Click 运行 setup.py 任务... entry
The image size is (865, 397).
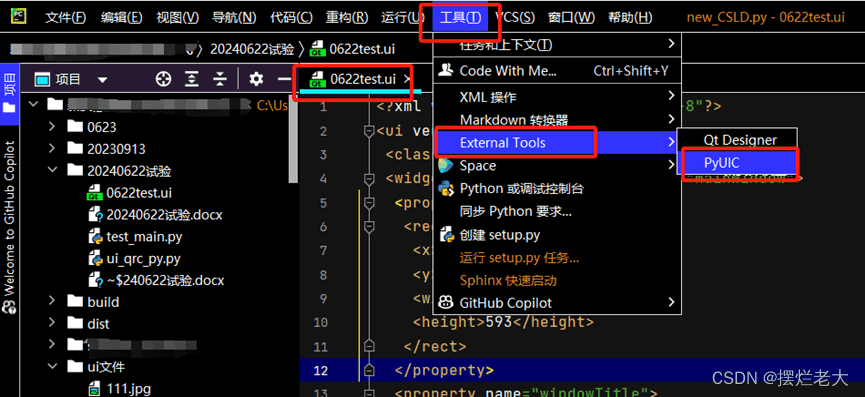click(556, 258)
